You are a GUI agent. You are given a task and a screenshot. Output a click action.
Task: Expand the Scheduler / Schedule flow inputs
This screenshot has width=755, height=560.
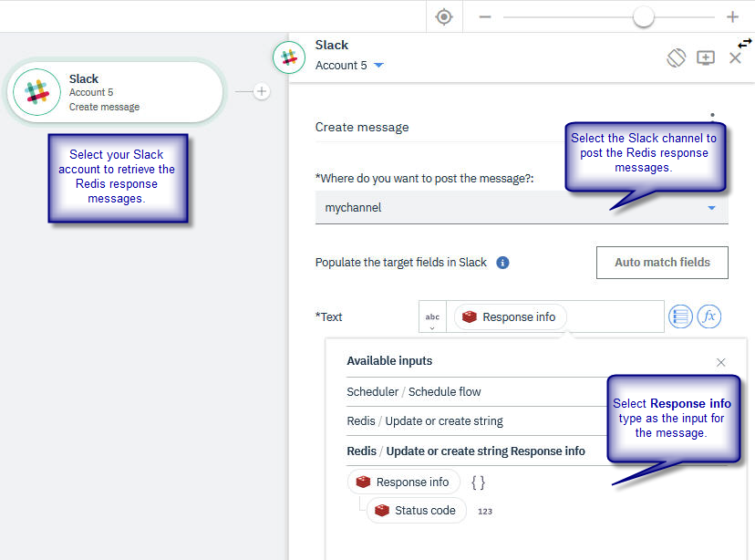pos(477,391)
